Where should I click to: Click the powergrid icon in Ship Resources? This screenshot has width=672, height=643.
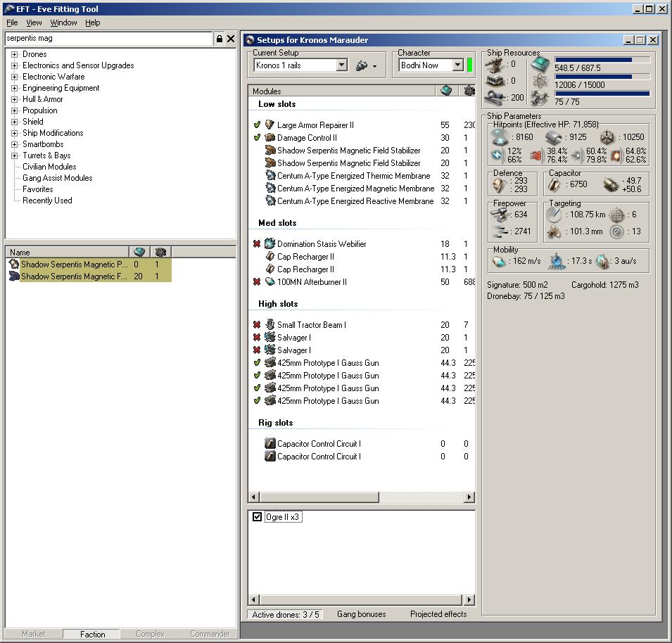tap(540, 81)
